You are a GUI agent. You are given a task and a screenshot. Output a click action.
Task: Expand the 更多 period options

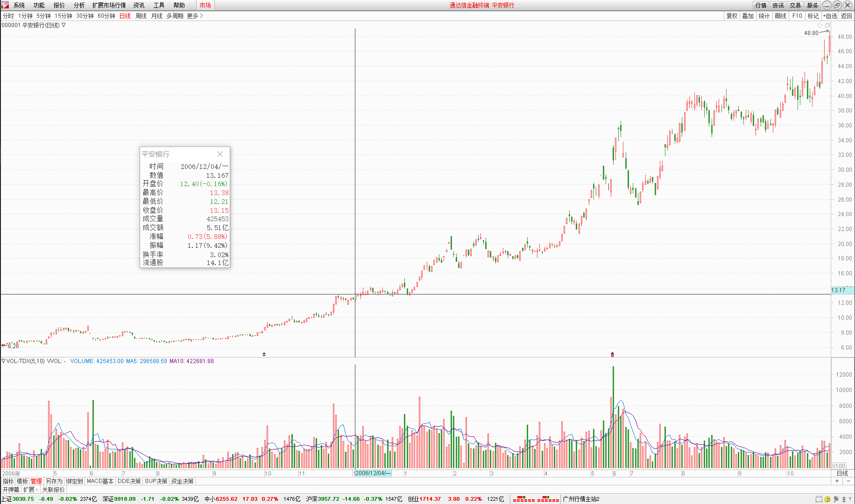[x=195, y=16]
